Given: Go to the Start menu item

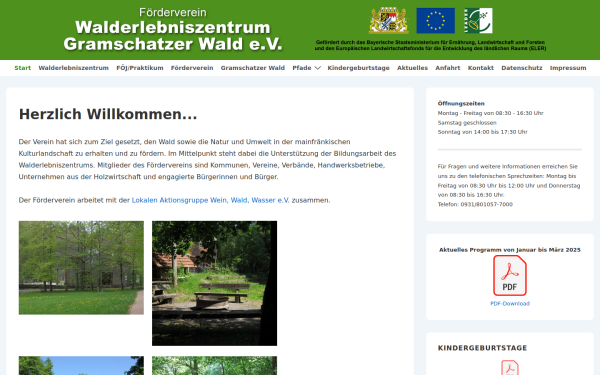Looking at the screenshot, I should [23, 68].
